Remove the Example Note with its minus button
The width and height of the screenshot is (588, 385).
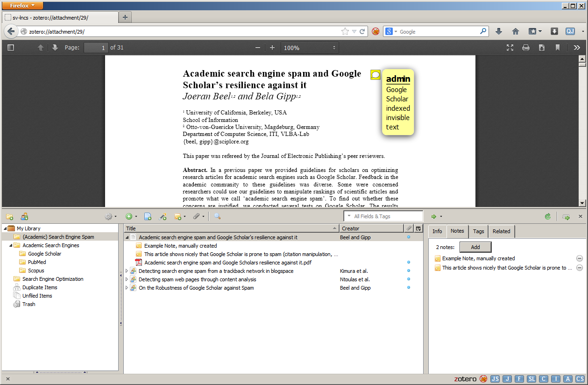tap(580, 258)
